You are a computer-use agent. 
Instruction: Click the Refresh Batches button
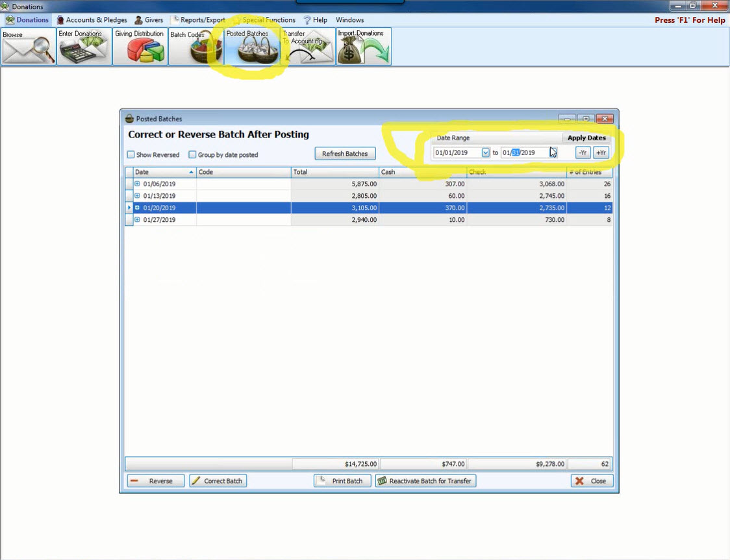point(345,154)
